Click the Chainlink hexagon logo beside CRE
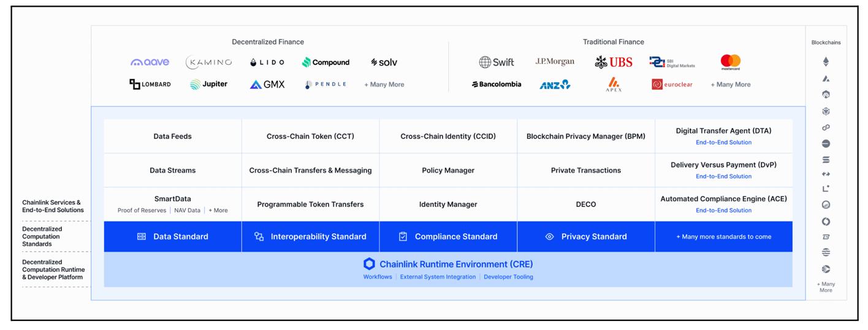Screen dimensions: 868x330 coord(369,264)
